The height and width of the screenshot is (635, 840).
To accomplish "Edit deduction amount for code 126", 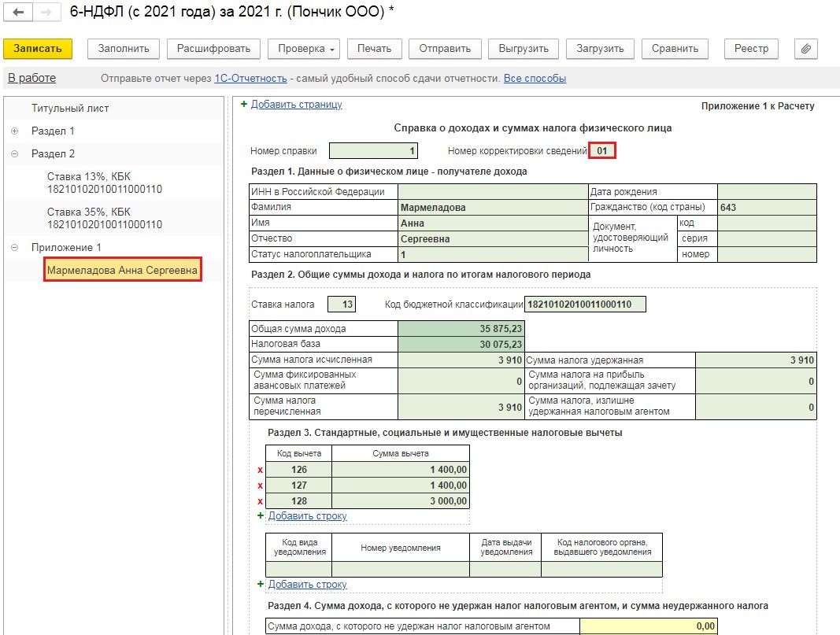I will coord(401,470).
